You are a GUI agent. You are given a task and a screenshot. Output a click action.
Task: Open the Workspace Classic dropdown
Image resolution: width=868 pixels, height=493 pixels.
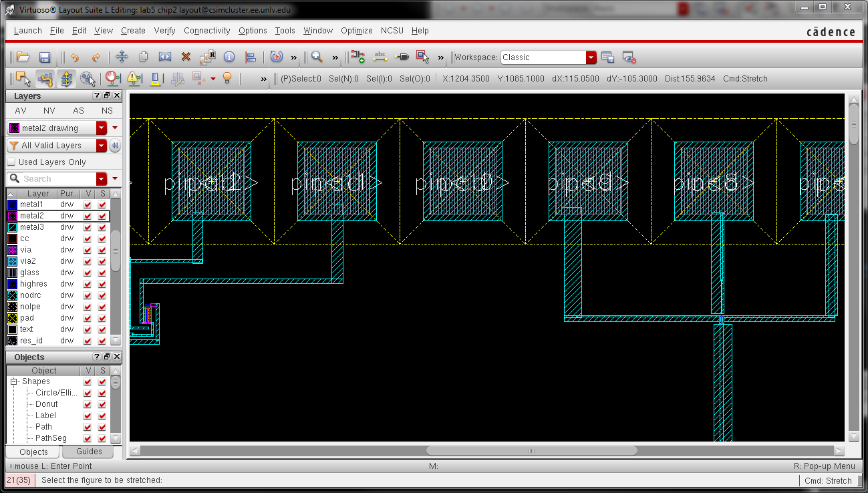click(591, 57)
